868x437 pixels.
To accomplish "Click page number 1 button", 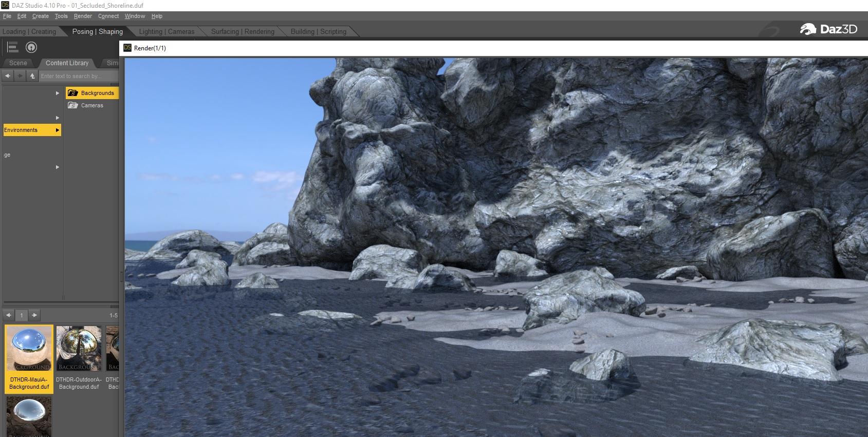I will [22, 315].
